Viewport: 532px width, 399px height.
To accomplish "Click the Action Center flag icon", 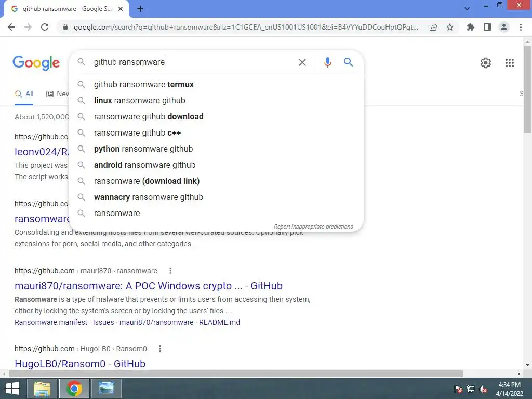I will pos(458,389).
